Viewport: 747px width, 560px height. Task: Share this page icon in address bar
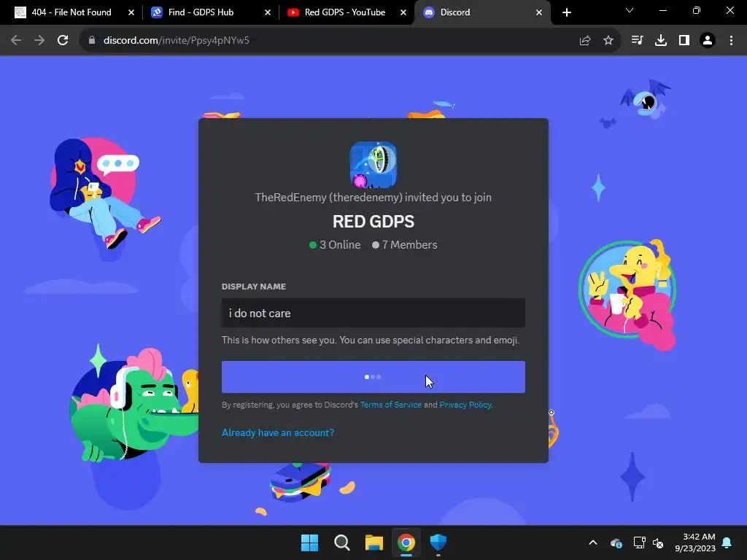(585, 41)
